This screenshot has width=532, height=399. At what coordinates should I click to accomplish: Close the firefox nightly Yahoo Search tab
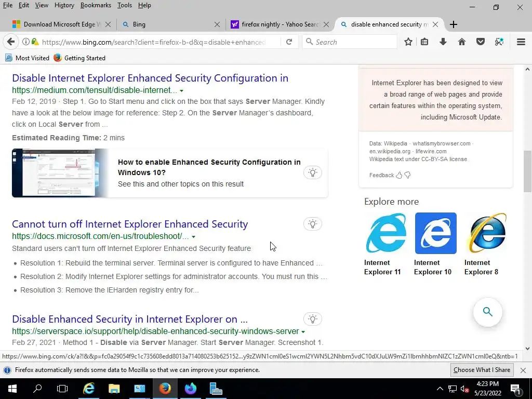[x=326, y=24]
